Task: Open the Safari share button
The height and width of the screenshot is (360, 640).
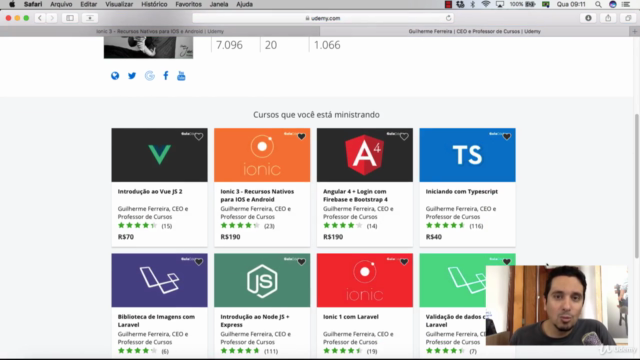Action: (x=608, y=18)
